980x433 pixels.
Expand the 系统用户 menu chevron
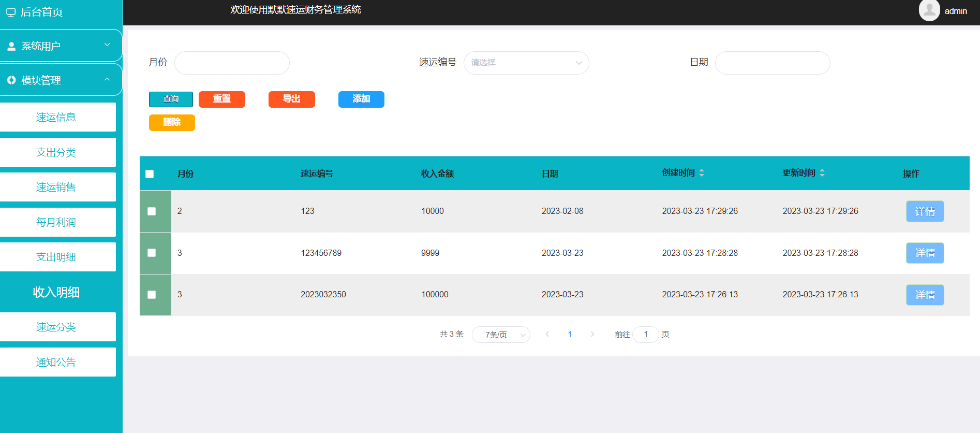tap(107, 45)
